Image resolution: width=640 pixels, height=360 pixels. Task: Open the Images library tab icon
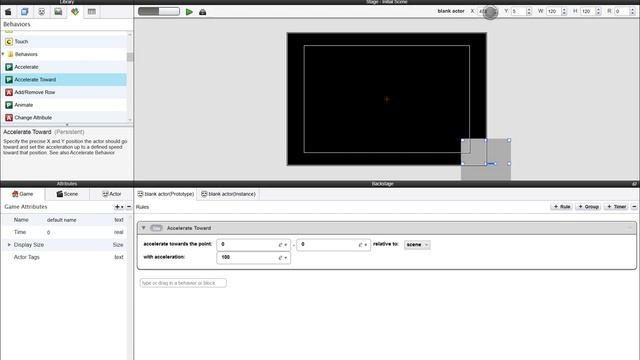click(x=58, y=12)
